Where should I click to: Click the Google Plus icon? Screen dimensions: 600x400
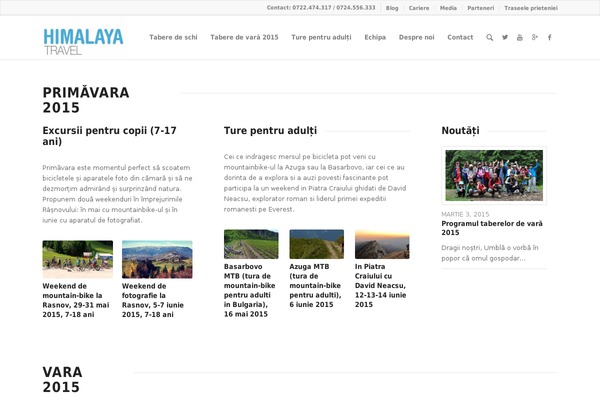point(534,37)
